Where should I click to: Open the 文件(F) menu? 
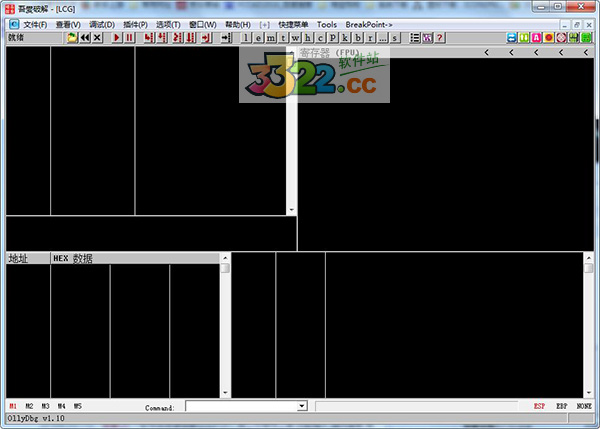[x=35, y=25]
